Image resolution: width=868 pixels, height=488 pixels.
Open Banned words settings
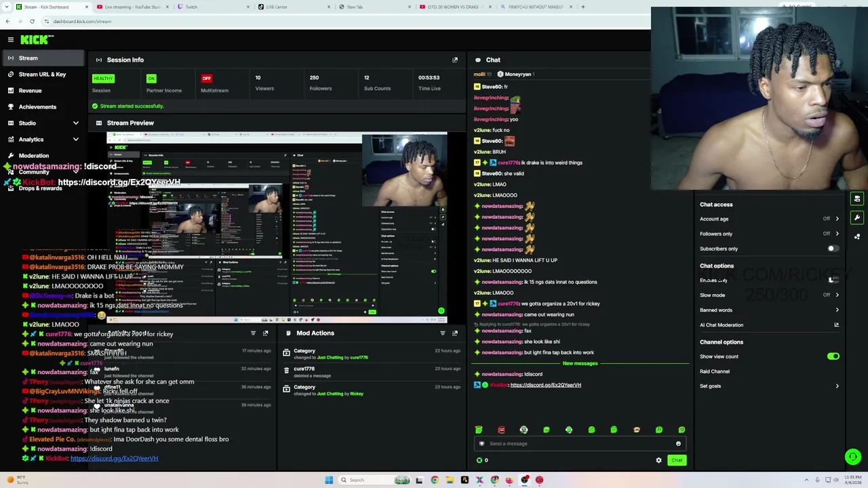click(x=769, y=310)
